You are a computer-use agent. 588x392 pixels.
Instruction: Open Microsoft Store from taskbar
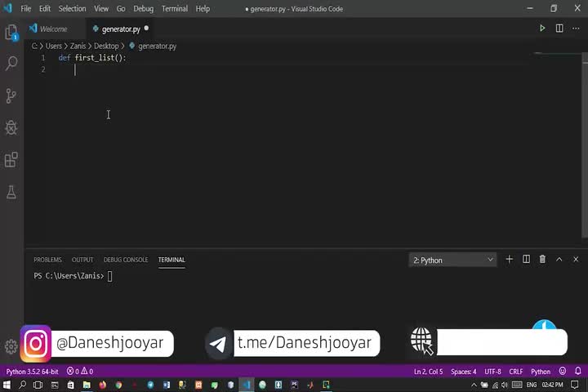pos(70,385)
